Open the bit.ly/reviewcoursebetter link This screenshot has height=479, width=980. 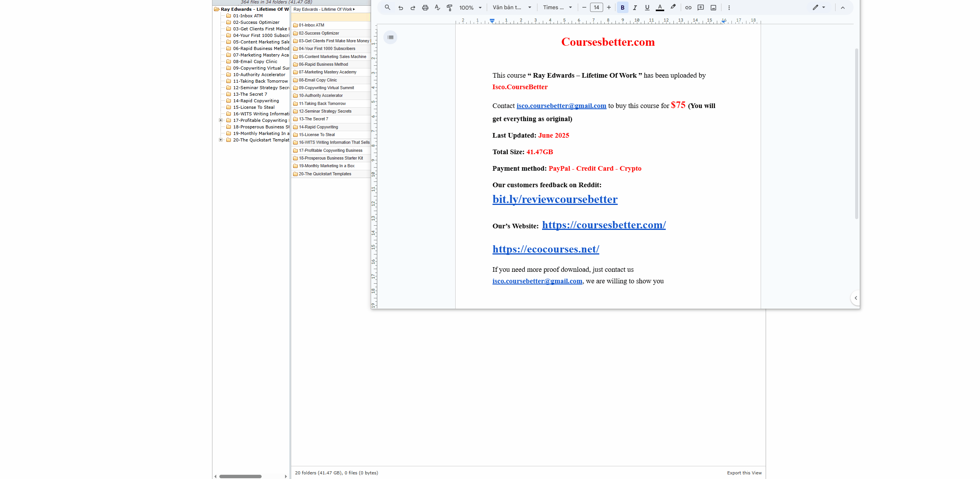point(555,199)
